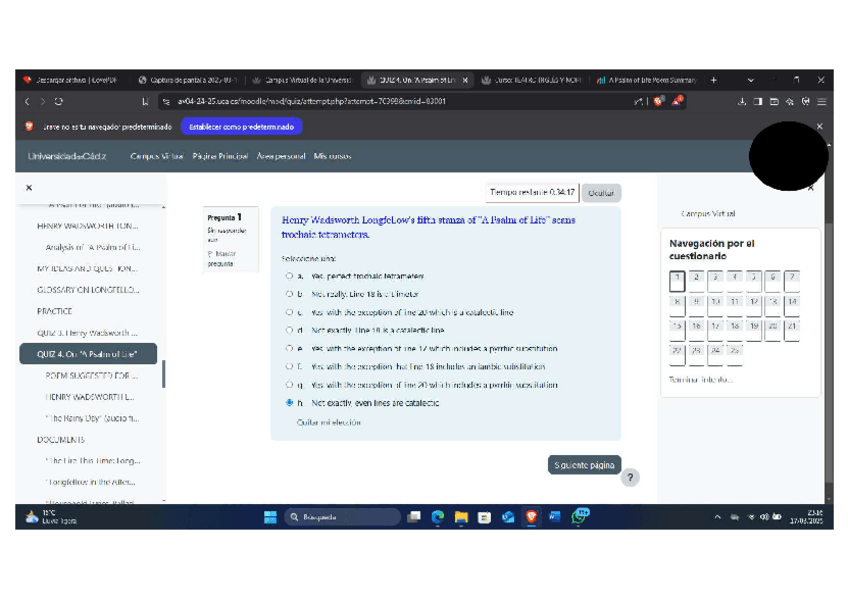
Task: Click the round help question mark button
Action: click(630, 478)
